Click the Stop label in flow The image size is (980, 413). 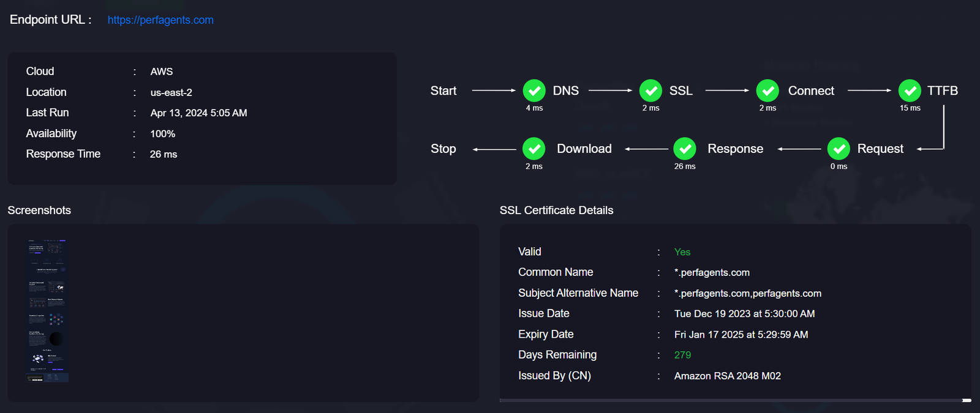pos(443,149)
